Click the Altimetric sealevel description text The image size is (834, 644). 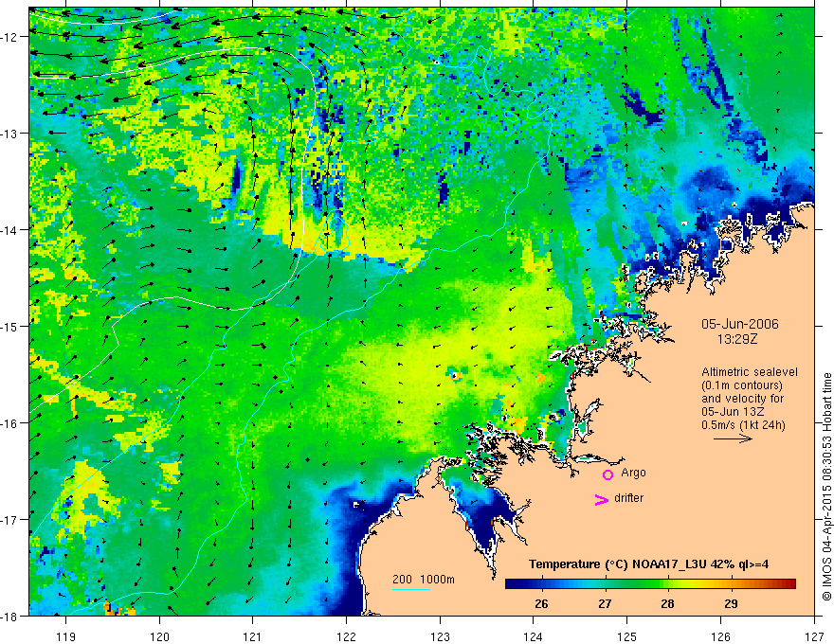[x=750, y=399]
